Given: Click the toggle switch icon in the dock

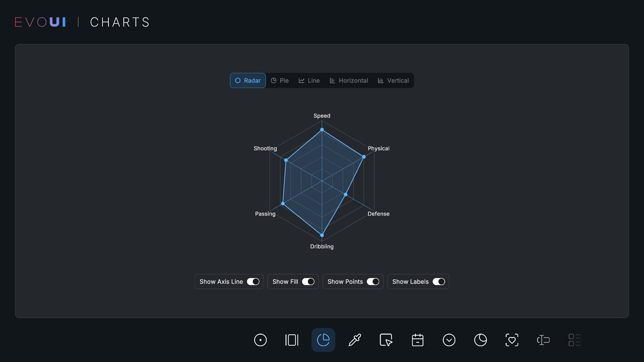Looking at the screenshot, I should (543, 339).
